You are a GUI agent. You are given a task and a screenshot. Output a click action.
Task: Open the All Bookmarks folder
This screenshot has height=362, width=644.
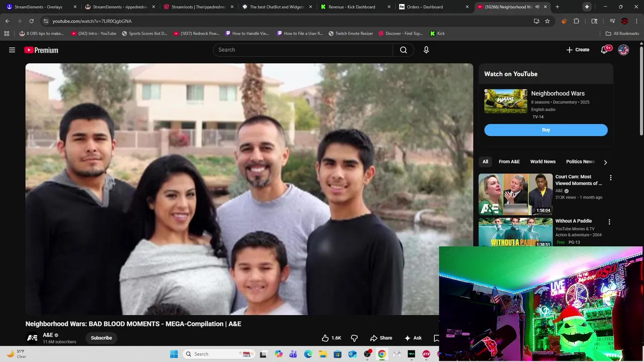coord(622,34)
